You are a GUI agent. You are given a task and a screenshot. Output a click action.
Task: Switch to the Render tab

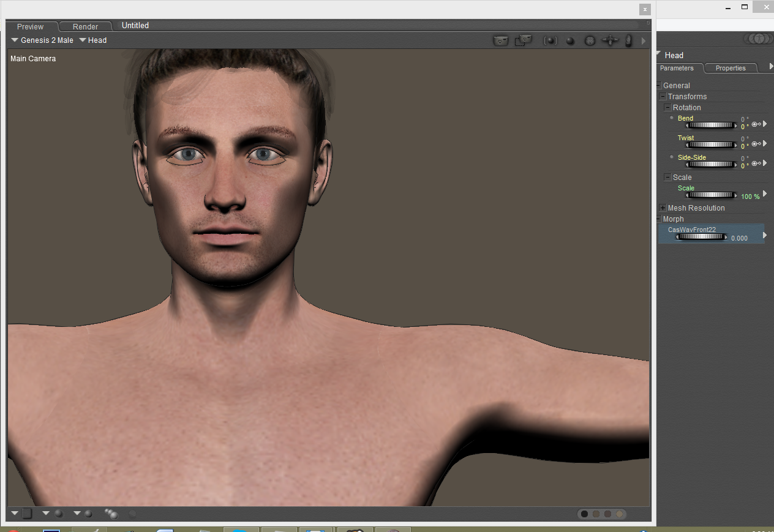pyautogui.click(x=86, y=26)
